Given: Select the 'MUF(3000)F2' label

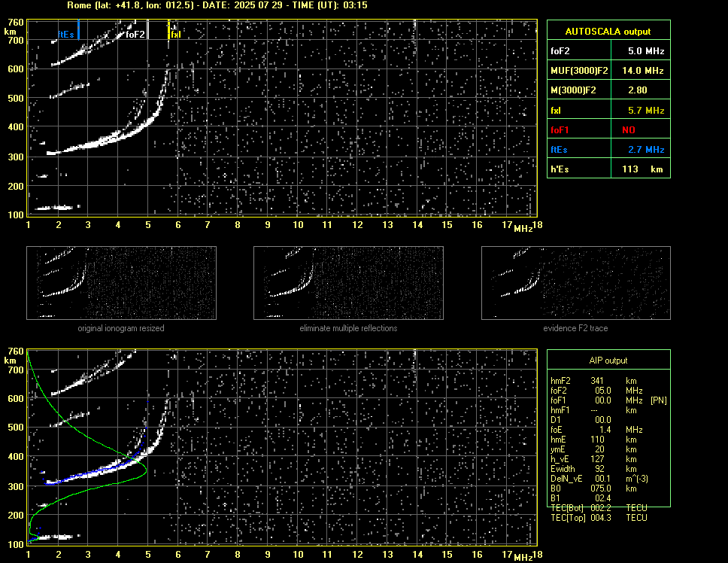Looking at the screenshot, I should pos(579,71).
